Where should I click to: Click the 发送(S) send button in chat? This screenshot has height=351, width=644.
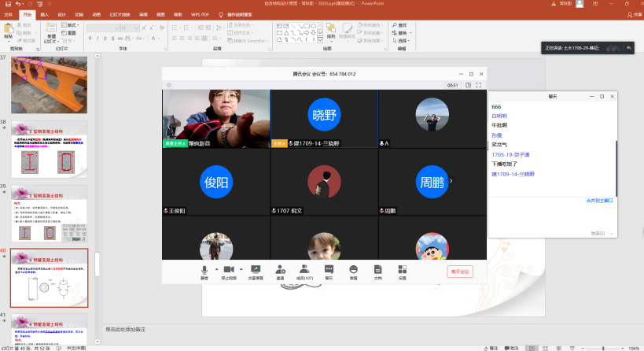[x=598, y=233]
